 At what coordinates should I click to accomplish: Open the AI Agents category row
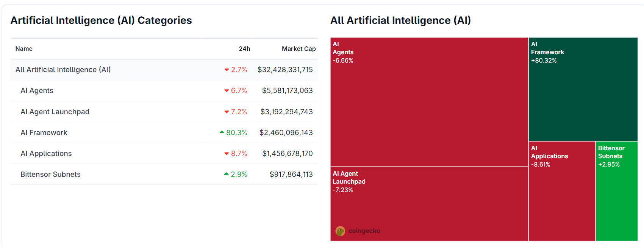37,91
